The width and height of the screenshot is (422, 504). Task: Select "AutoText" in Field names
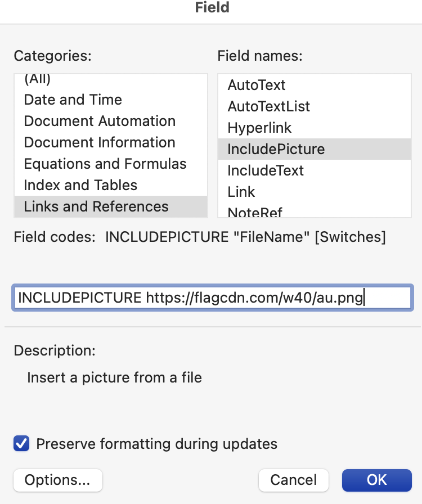257,85
